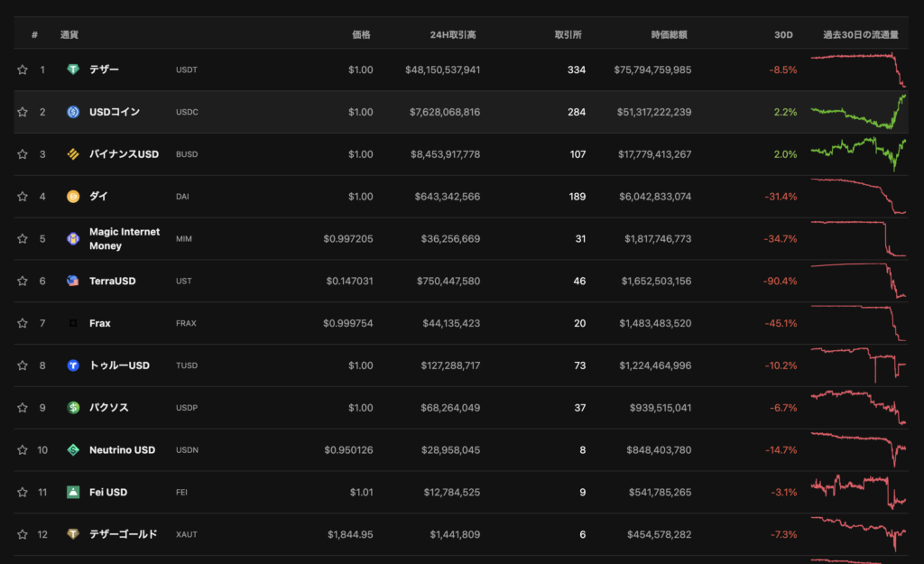Image resolution: width=924 pixels, height=564 pixels.
Task: Open the Fei USD coin link
Action: [x=108, y=492]
